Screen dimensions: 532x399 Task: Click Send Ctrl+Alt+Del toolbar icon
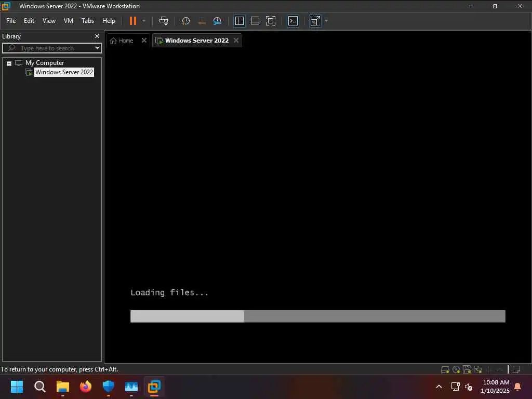tap(164, 21)
